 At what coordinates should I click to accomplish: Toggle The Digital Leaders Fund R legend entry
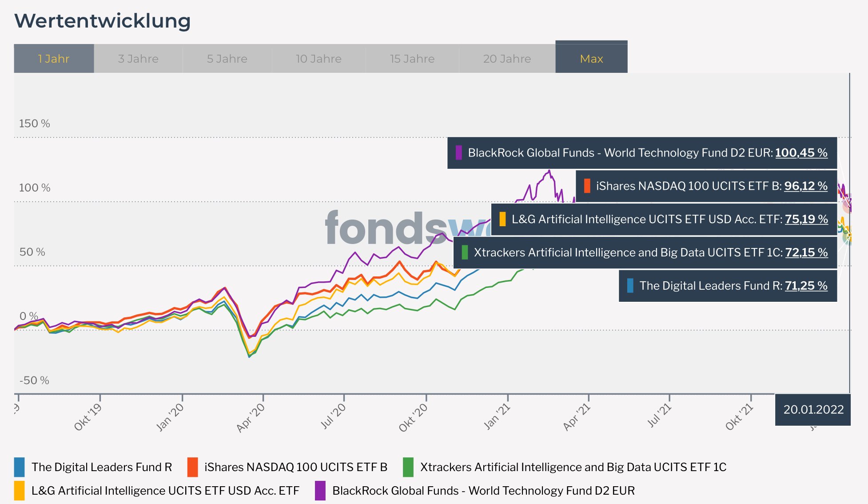coord(102,467)
